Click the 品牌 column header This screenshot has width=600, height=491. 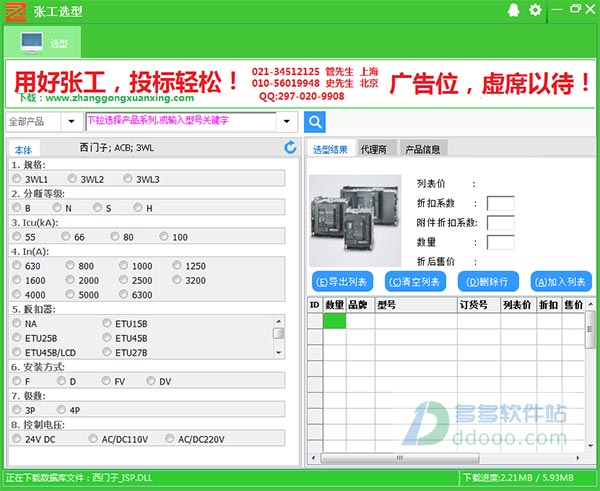(360, 305)
